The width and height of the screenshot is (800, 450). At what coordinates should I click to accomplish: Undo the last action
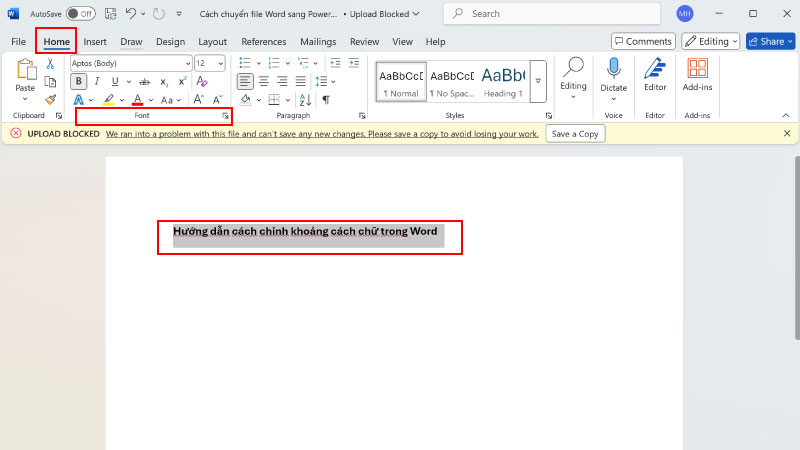tap(131, 14)
